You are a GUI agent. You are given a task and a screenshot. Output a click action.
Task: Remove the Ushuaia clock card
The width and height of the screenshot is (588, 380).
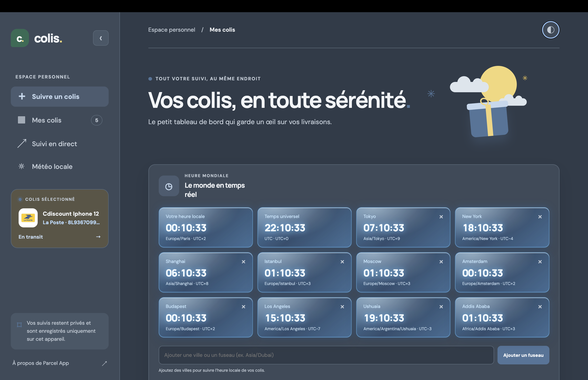point(441,307)
